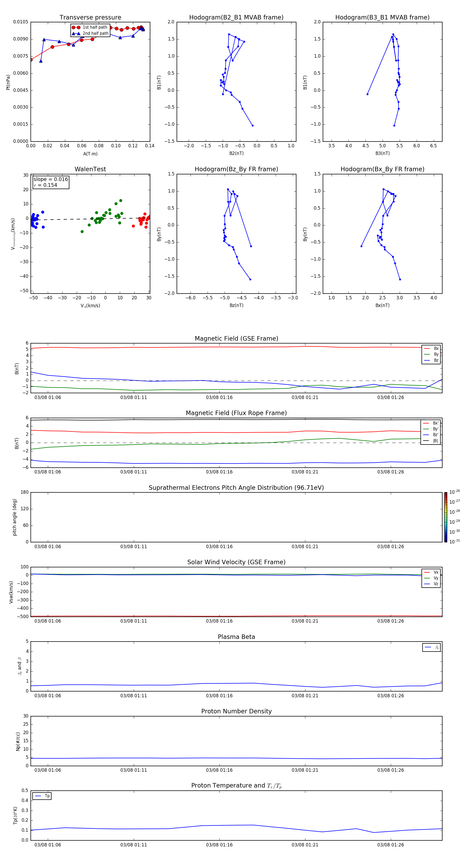Click the Bz(nT) x-axis label
Screen dimensions: 473x868
coord(236,305)
